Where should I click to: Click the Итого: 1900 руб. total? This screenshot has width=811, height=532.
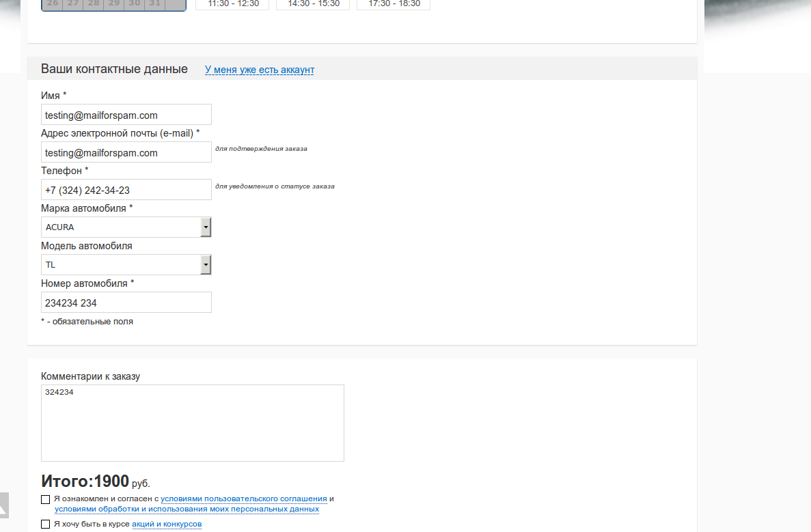point(96,481)
